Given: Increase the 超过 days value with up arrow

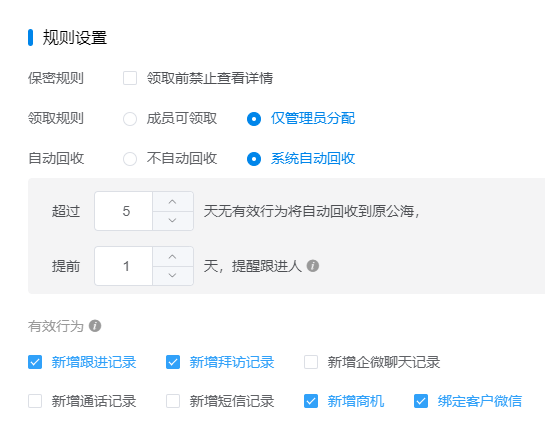Looking at the screenshot, I should pos(172,202).
